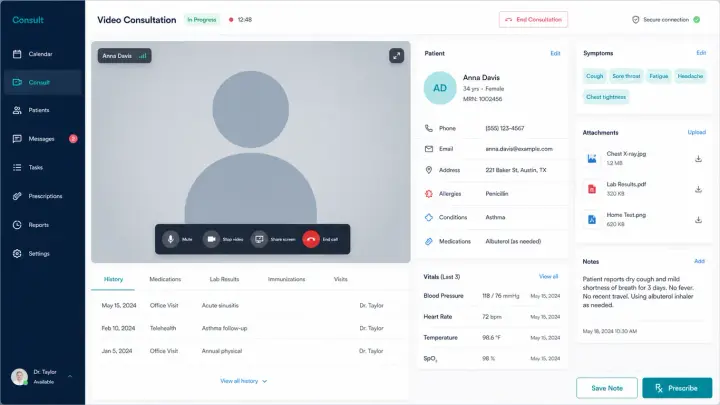This screenshot has height=405, width=720.
Task: Stop video camera
Action: 211,239
